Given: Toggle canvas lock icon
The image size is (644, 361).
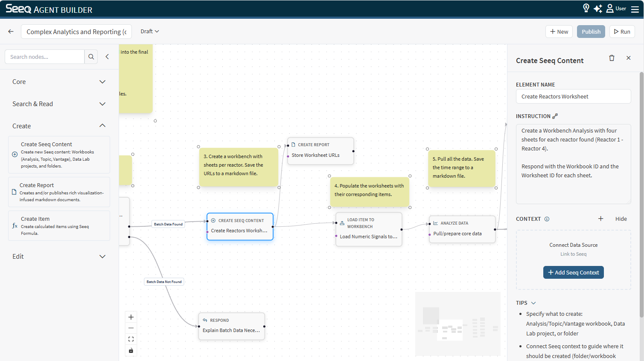Looking at the screenshot, I should 131,350.
